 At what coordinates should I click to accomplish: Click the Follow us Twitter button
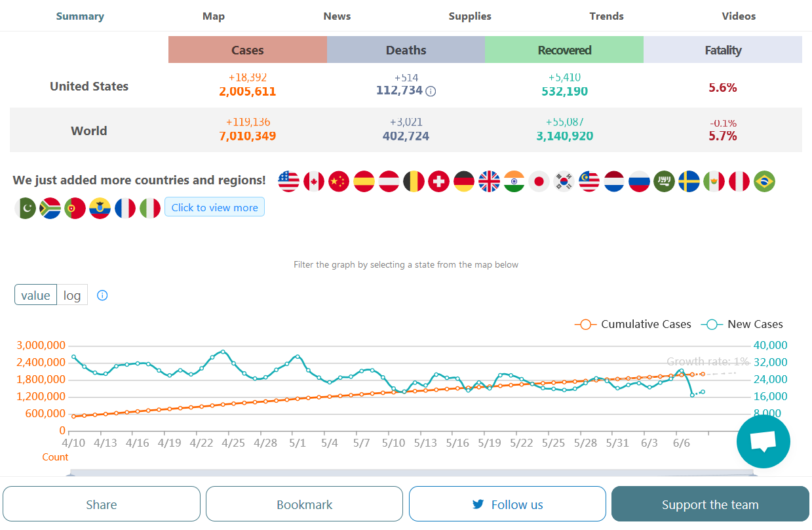507,504
